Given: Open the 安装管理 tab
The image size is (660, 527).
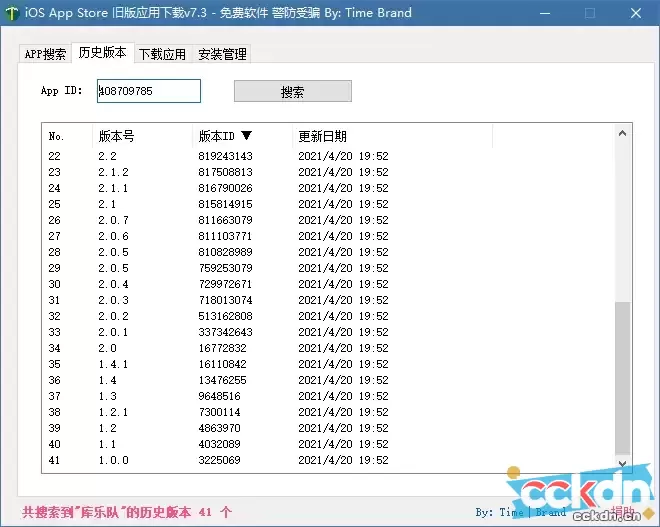Looking at the screenshot, I should tap(222, 54).
